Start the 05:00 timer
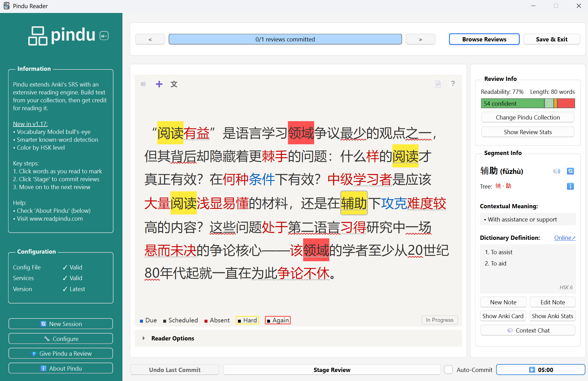The width and height of the screenshot is (588, 381). point(540,370)
